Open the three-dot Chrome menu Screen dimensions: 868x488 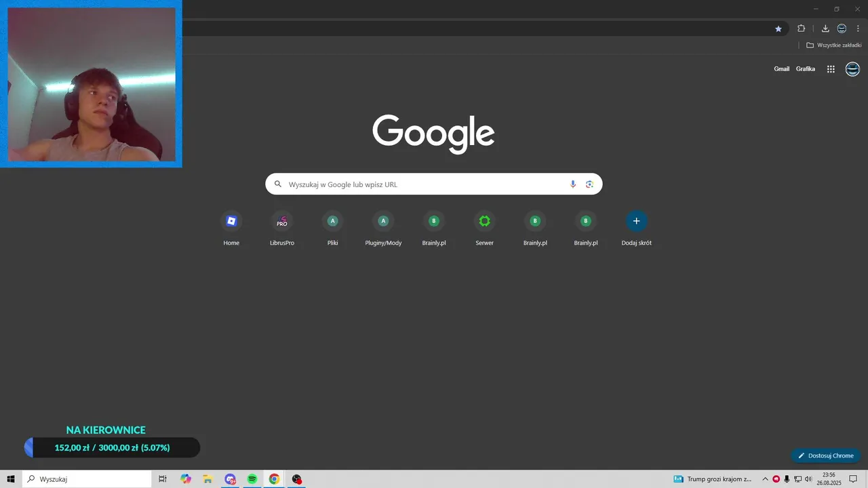click(x=858, y=28)
